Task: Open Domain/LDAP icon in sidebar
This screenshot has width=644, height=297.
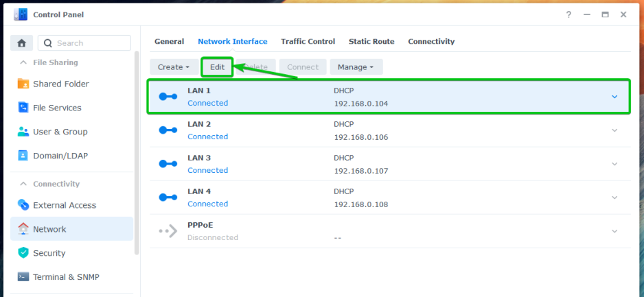Action: tap(23, 156)
